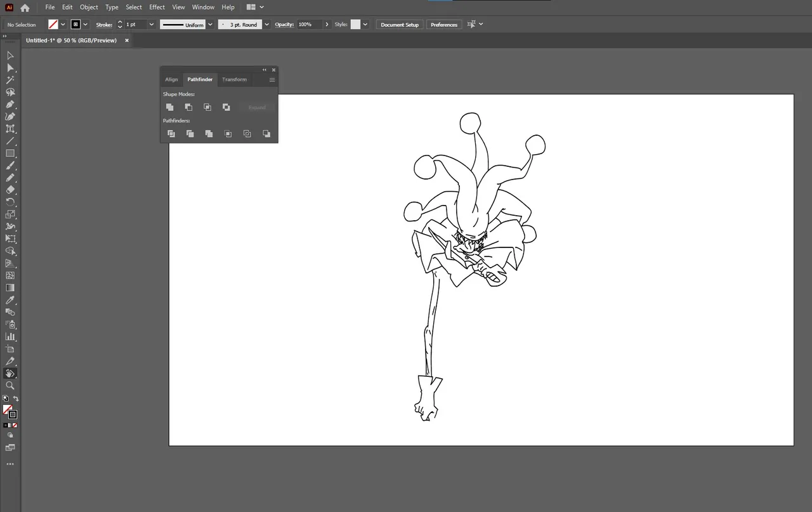Open stroke color dropdown in control bar
Viewport: 812px width, 512px height.
pos(86,24)
